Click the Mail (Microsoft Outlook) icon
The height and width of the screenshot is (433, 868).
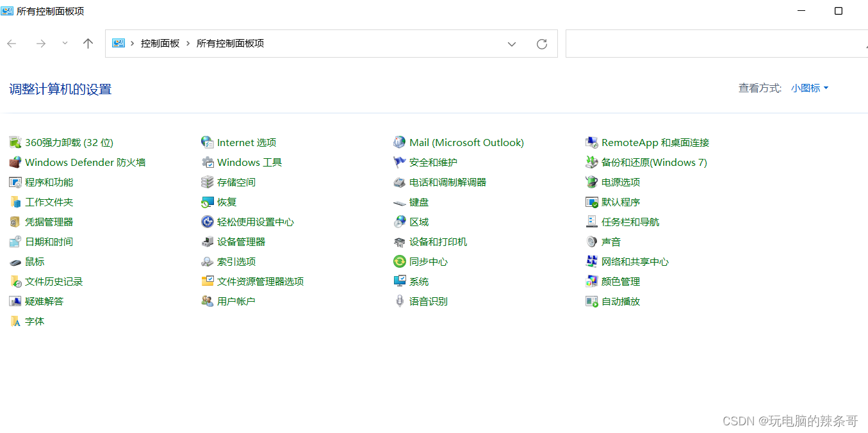400,142
